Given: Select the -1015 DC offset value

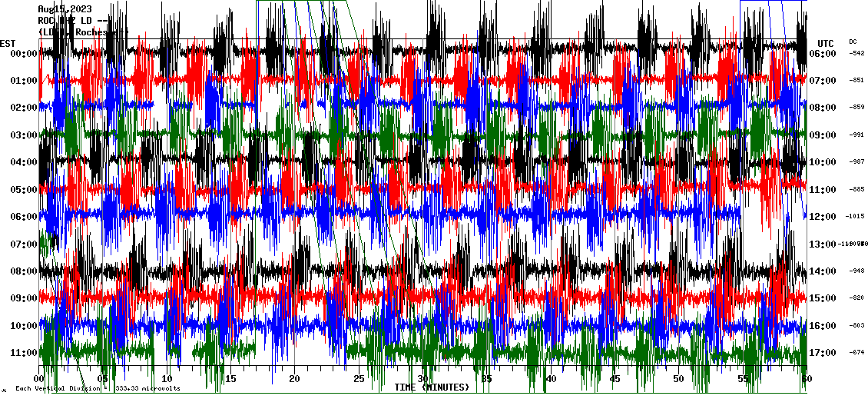Looking at the screenshot, I should (856, 217).
